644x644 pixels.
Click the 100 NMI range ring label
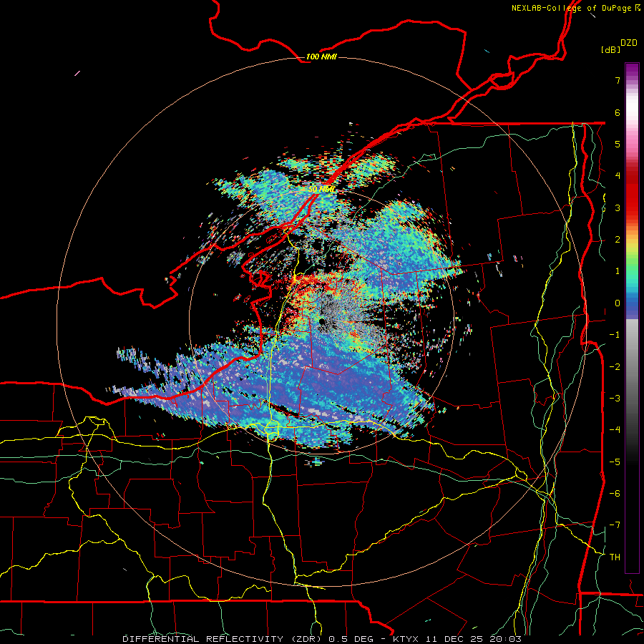(321, 57)
